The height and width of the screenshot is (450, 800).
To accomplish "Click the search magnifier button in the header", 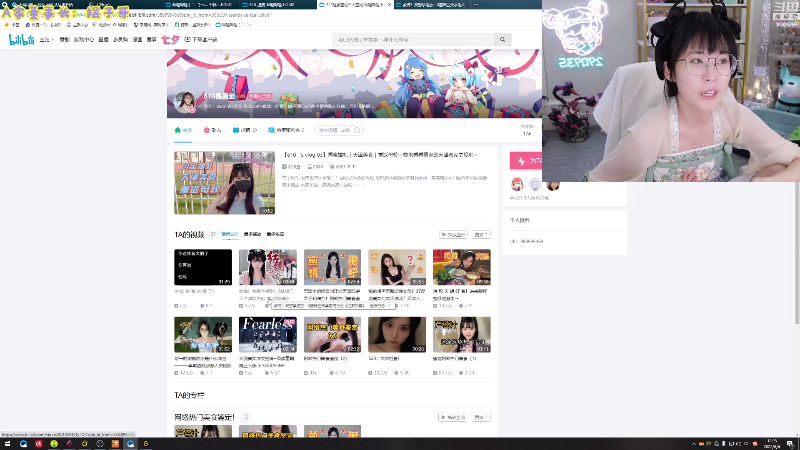I will (x=503, y=39).
